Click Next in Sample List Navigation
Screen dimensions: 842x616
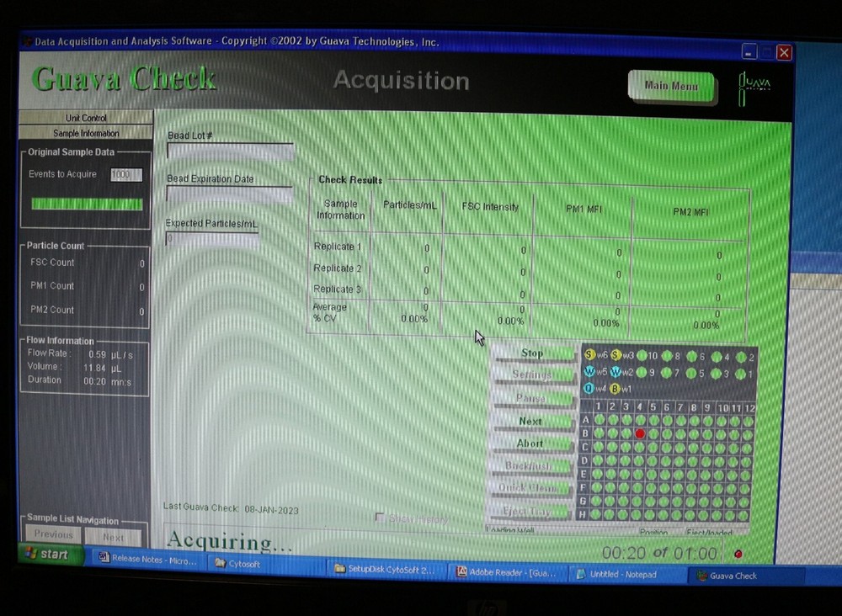114,537
